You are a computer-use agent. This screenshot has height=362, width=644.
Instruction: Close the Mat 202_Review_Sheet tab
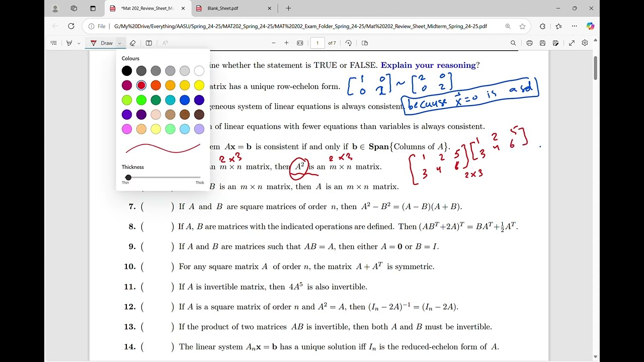[x=183, y=9]
